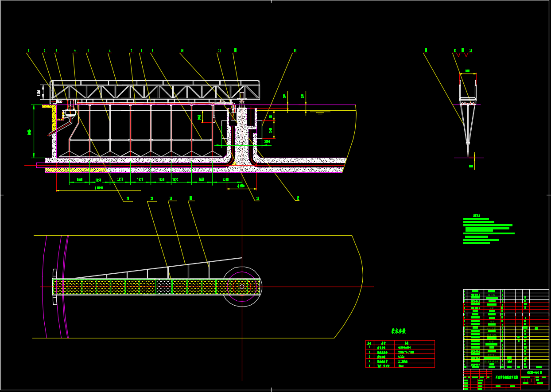Select the 4400 vertical depth dimension
The width and height of the screenshot is (551, 392).
pyautogui.click(x=29, y=132)
